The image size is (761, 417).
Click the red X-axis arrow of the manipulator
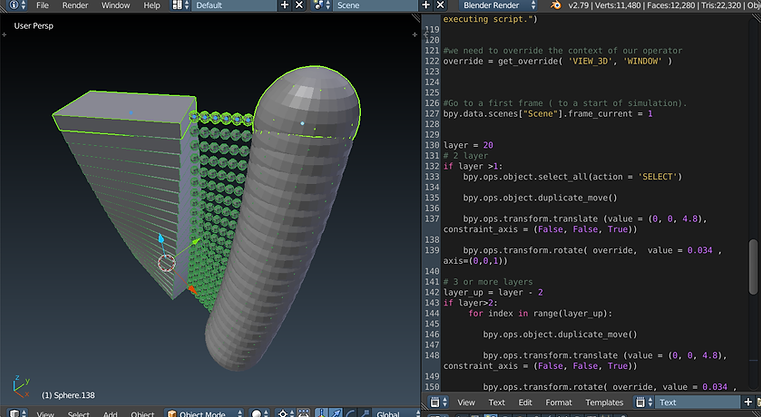(192, 289)
